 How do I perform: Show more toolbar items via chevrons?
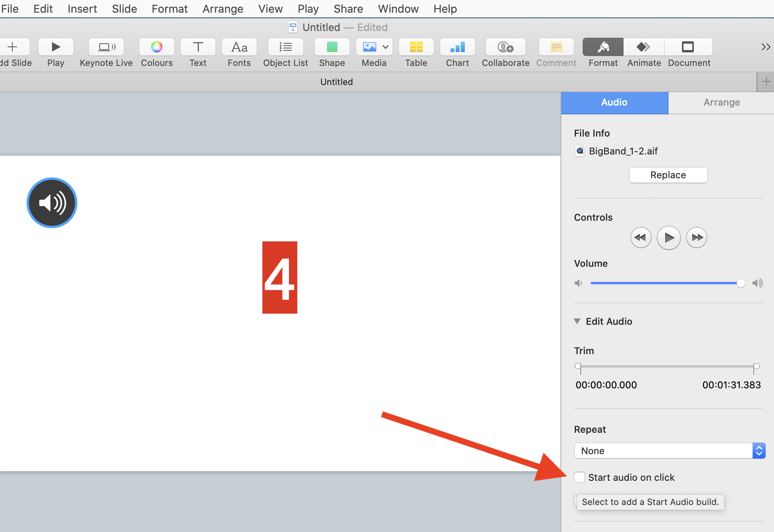pos(766,47)
